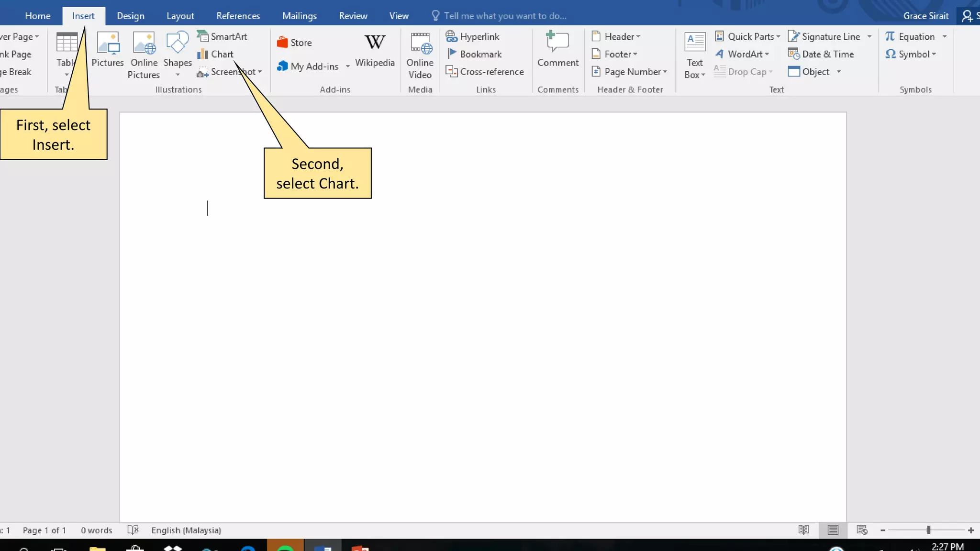The image size is (980, 551).
Task: Click the Grace Sirait account name
Action: coord(926,16)
